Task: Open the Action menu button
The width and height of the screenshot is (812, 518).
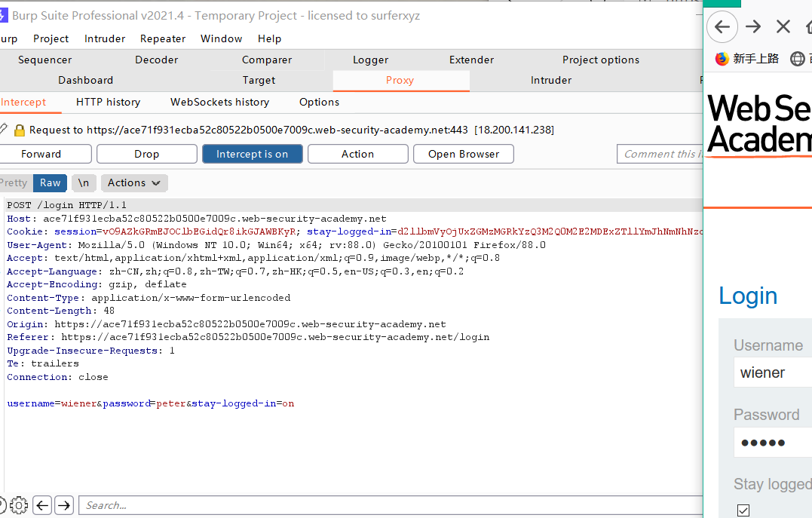Action: click(358, 154)
